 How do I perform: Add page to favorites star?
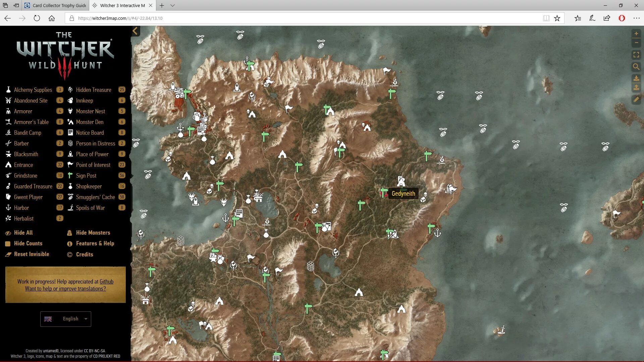coord(557,18)
